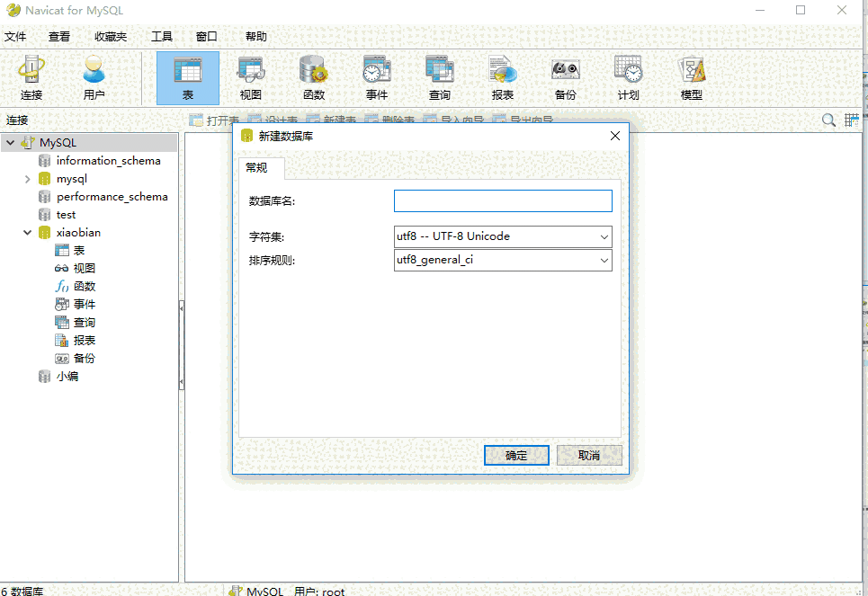Expand the mysql database node
This screenshot has height=596, width=868.
pyautogui.click(x=28, y=178)
